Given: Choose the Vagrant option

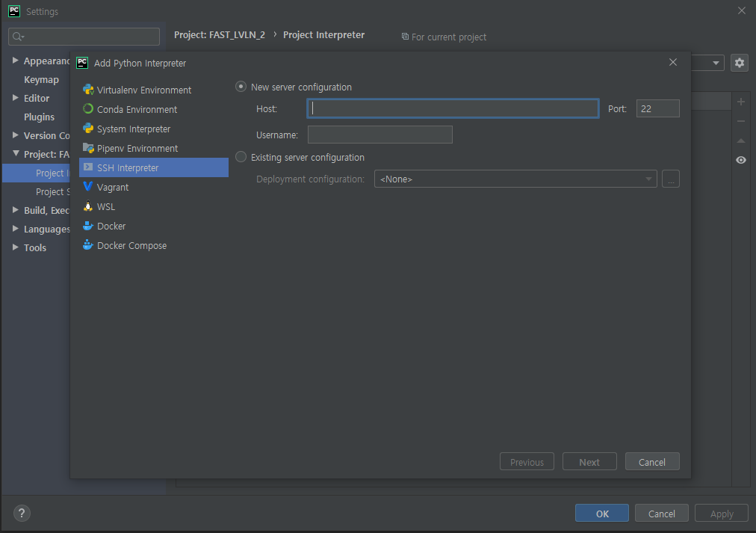Looking at the screenshot, I should point(154,187).
